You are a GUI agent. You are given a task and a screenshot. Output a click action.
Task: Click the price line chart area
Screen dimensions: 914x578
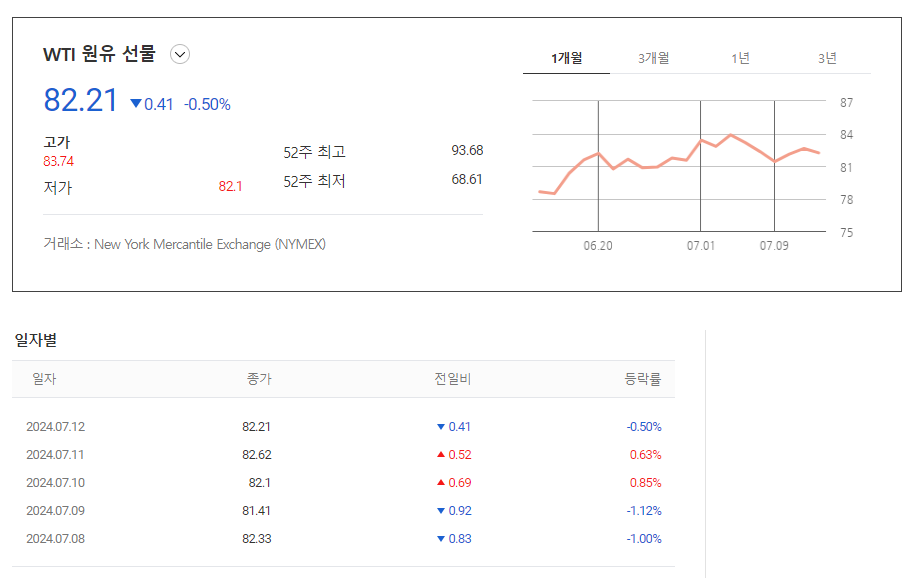click(679, 166)
